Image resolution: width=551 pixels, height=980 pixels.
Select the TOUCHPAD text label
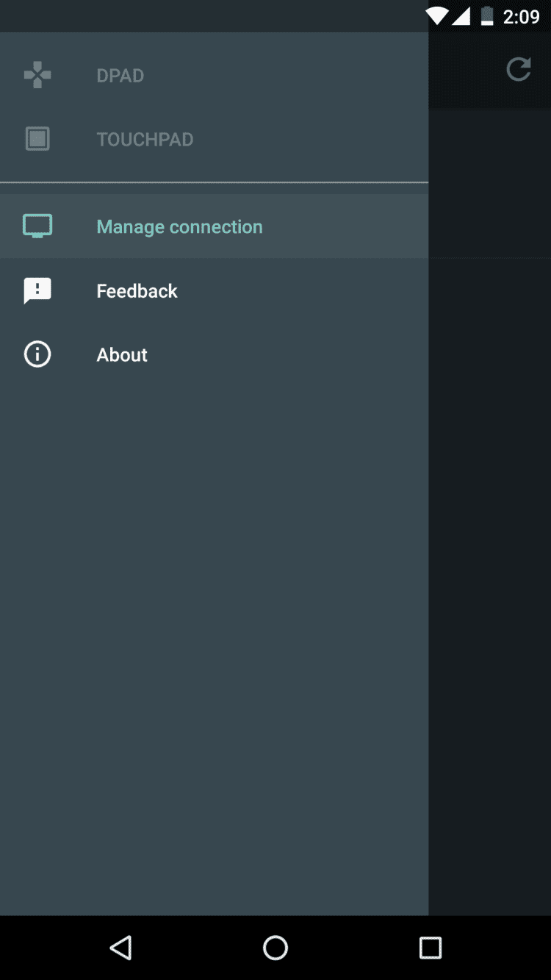(145, 140)
